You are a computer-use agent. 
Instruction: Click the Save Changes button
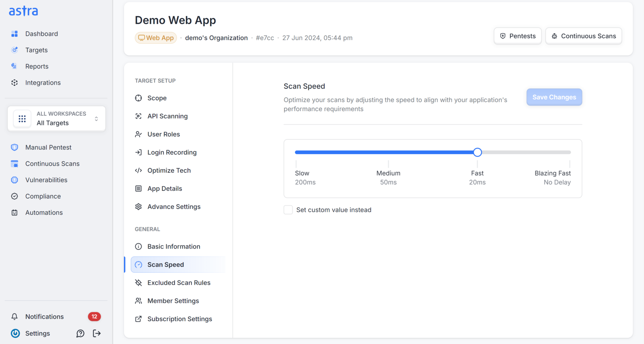click(x=554, y=97)
